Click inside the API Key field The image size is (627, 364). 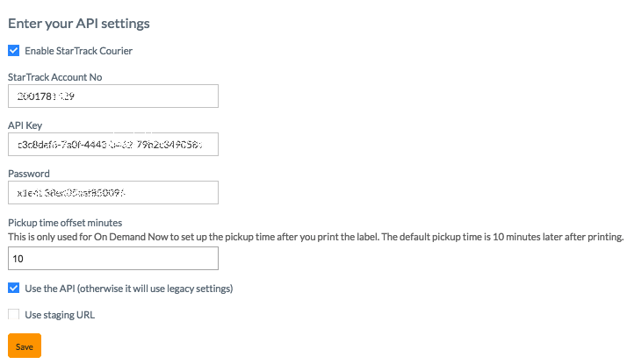(x=113, y=144)
